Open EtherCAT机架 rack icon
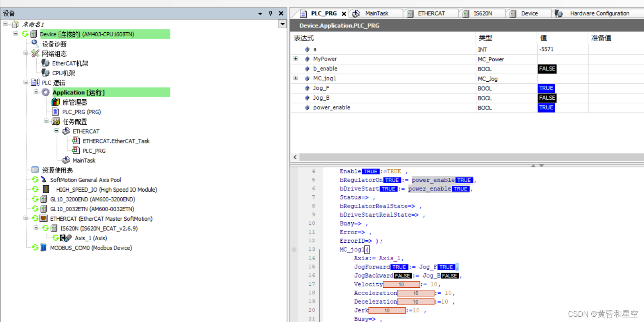The image size is (644, 322). (x=45, y=63)
